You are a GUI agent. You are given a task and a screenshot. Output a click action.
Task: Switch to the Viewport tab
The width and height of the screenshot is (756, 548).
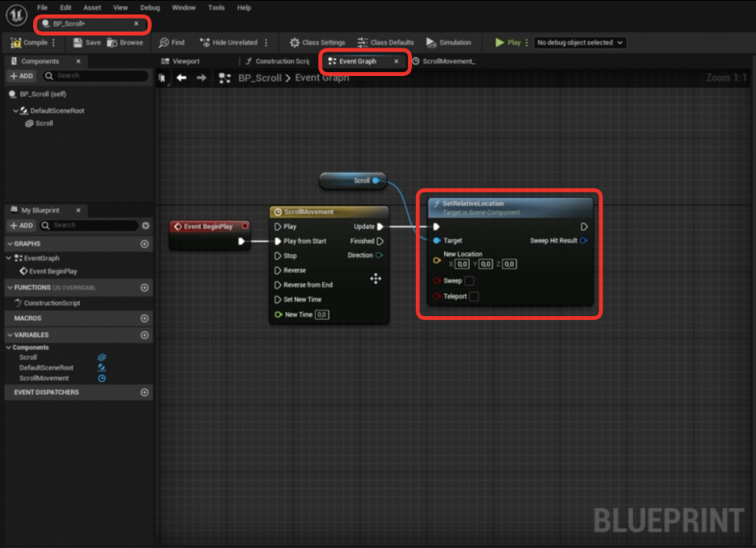coord(180,61)
